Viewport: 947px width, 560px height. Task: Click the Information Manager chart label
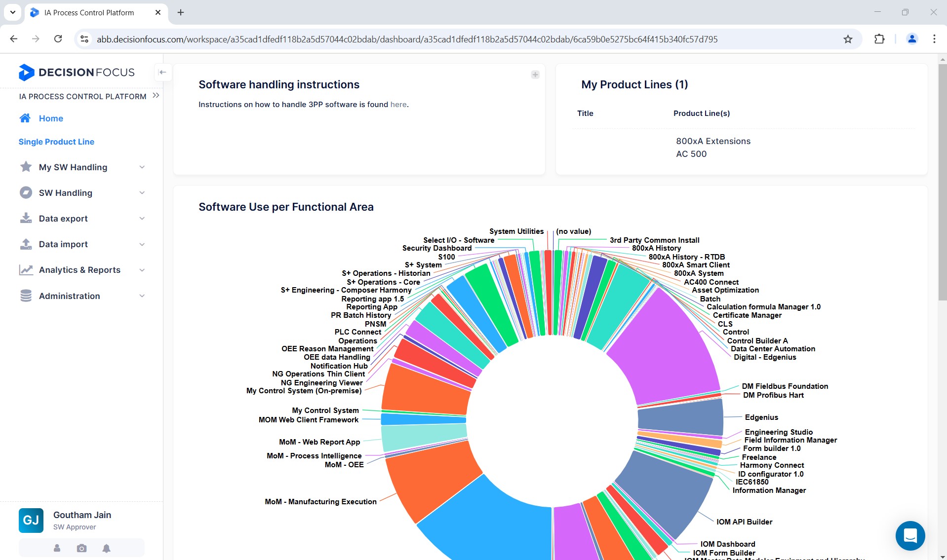tap(769, 490)
